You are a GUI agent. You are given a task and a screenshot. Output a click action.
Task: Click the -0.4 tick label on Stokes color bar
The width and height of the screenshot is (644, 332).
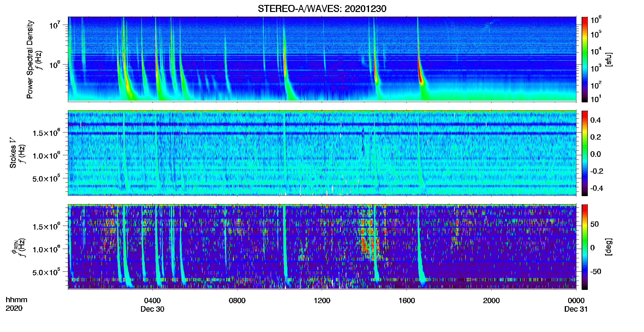(597, 188)
